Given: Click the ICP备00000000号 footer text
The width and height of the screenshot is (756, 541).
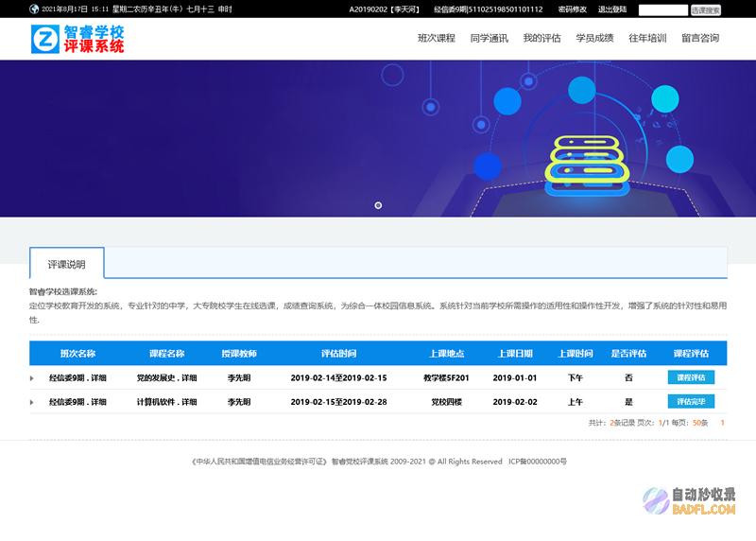Looking at the screenshot, I should tap(538, 462).
